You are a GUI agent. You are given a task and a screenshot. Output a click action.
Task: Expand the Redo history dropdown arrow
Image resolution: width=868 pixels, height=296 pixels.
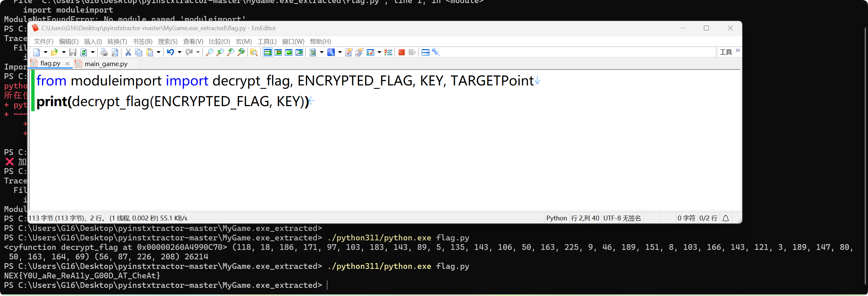(198, 52)
